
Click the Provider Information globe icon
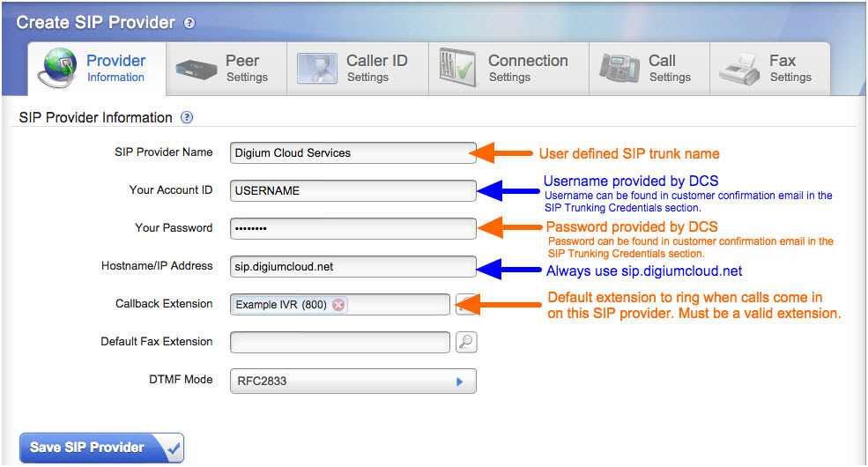[57, 68]
